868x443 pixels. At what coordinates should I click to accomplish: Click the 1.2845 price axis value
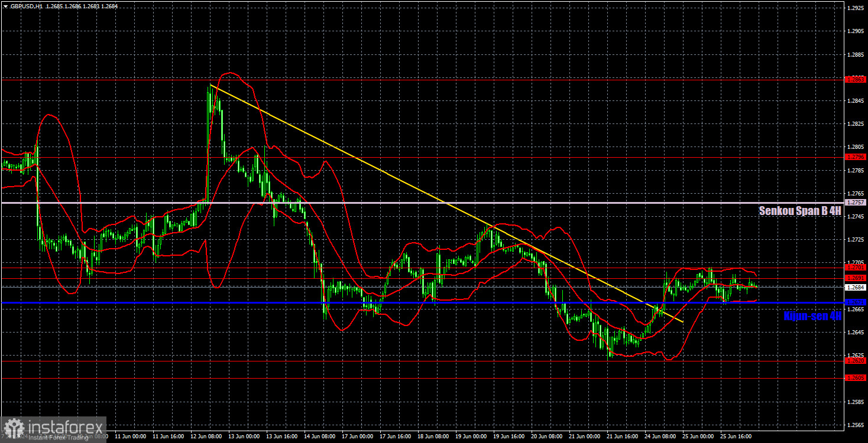pyautogui.click(x=856, y=100)
